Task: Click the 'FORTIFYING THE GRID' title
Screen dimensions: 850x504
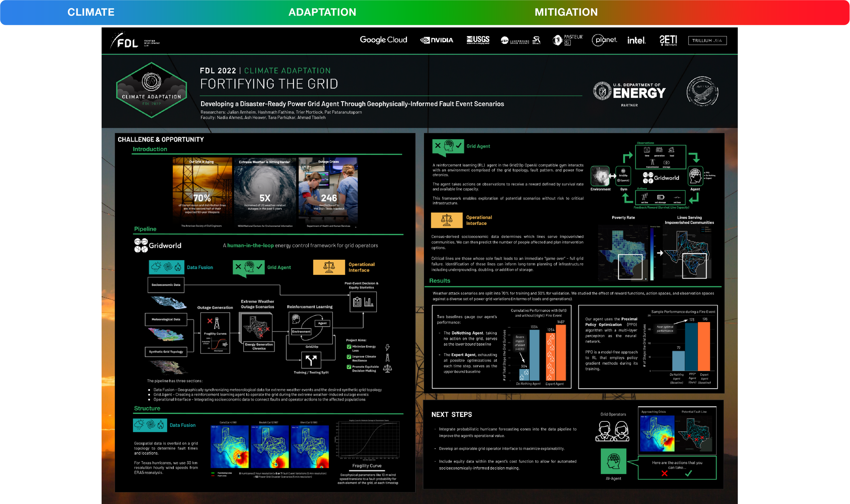Action: click(269, 84)
